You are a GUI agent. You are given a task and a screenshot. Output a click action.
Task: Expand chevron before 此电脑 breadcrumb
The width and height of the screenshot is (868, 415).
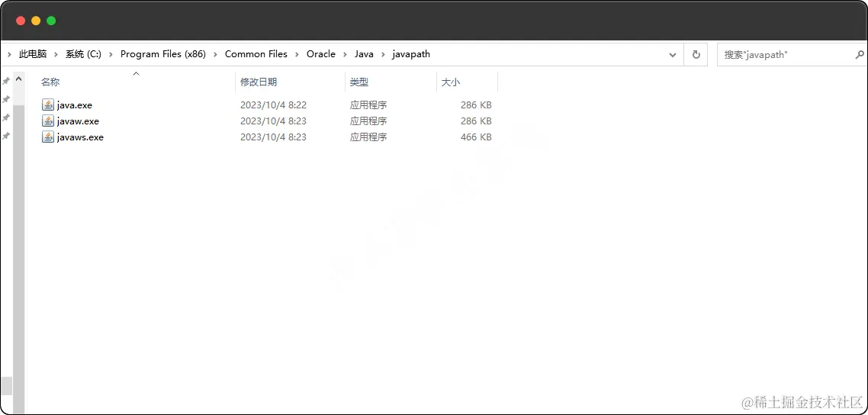(10, 54)
